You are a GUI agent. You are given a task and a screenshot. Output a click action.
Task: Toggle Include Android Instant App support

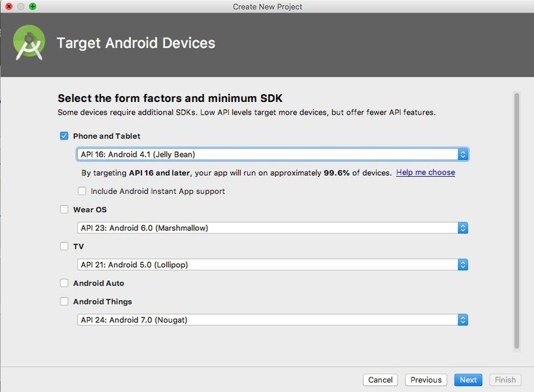click(82, 191)
